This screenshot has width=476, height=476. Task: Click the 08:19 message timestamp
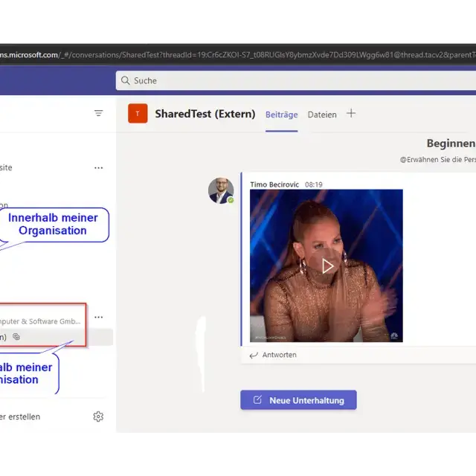314,184
